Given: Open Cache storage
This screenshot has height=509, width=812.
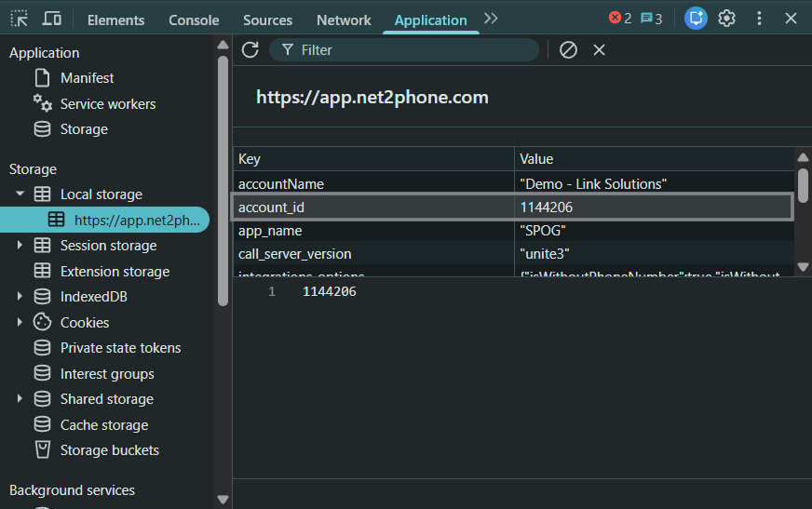Looking at the screenshot, I should pyautogui.click(x=104, y=424).
